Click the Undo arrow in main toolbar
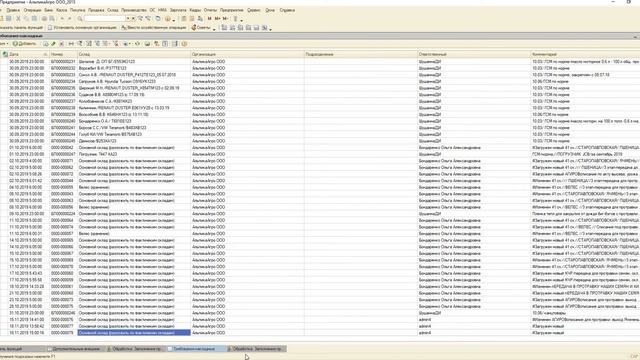 [62, 18]
